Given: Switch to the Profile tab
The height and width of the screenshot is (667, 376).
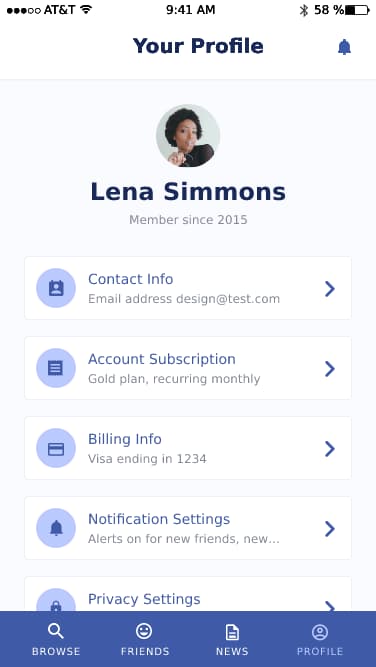Looking at the screenshot, I should point(320,640).
